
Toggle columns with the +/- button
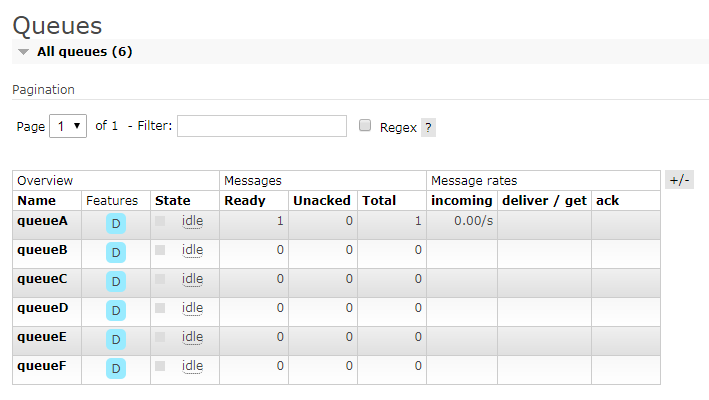[x=679, y=180]
